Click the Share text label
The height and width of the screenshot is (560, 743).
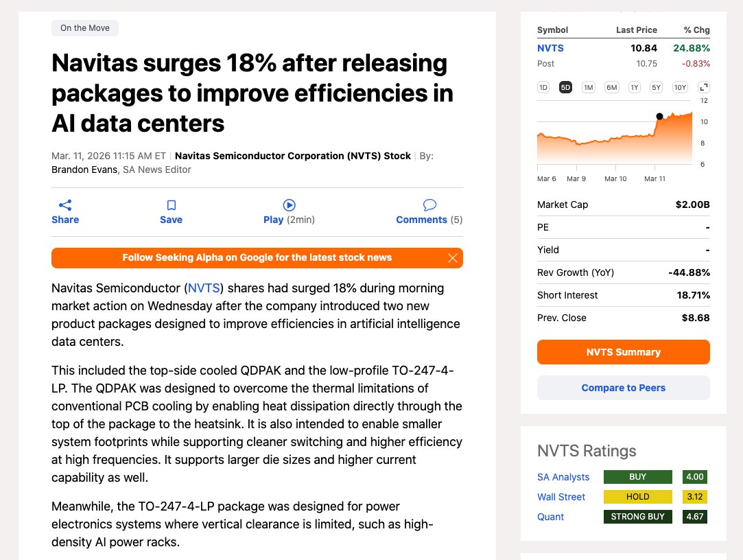65,220
